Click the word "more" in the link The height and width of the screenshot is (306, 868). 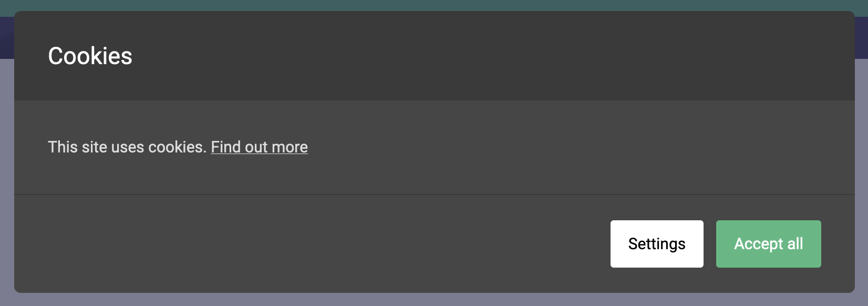tap(290, 147)
